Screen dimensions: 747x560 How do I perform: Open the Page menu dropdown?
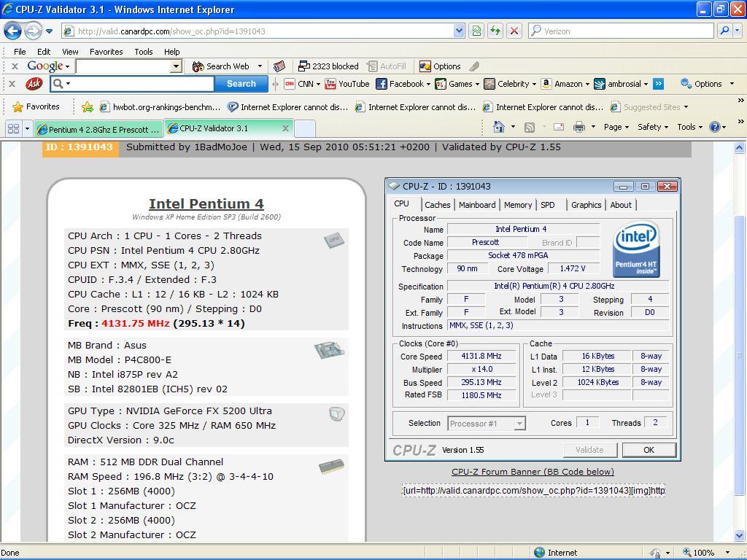(616, 127)
